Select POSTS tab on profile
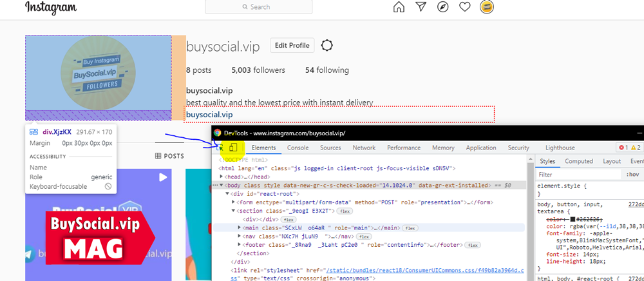644x281 pixels. 169,156
